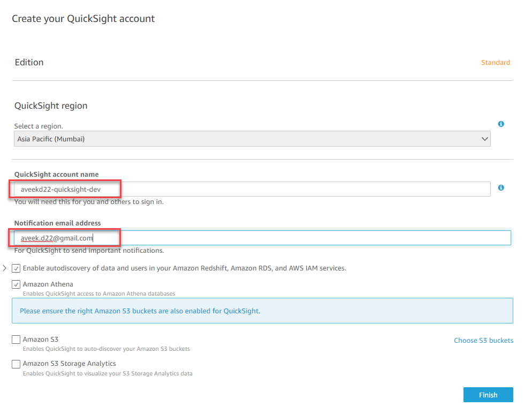Click the info icon beside the region selector
This screenshot has width=532, height=414.
[501, 124]
